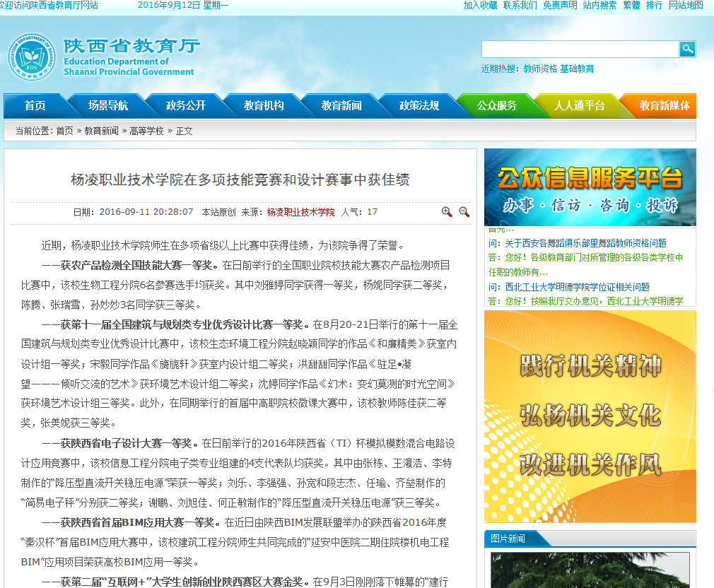The width and height of the screenshot is (714, 588).
Task: Select the 教育新闻 navigation tab
Action: pyautogui.click(x=341, y=106)
